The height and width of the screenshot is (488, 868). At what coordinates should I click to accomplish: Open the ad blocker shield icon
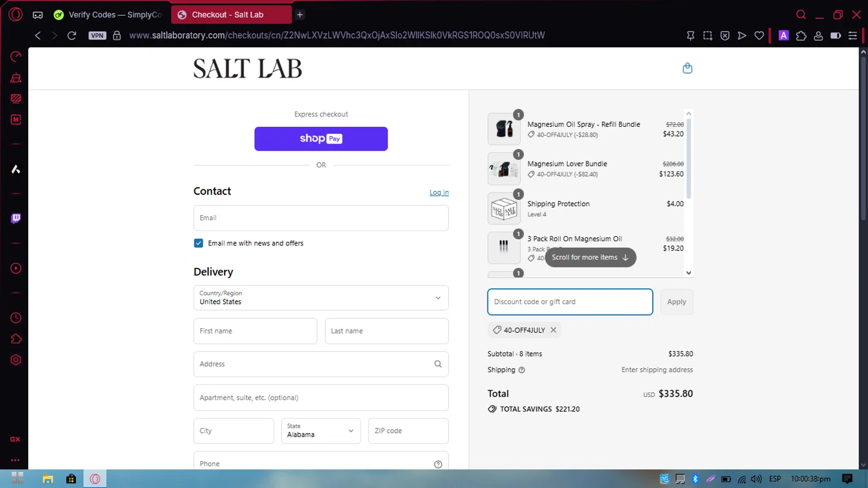pos(725,35)
